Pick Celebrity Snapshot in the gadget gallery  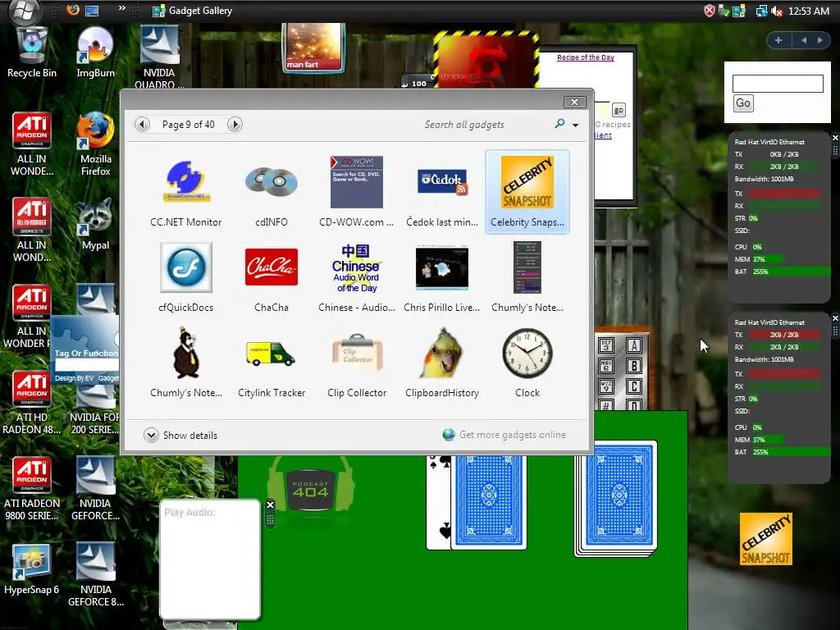pos(527,192)
